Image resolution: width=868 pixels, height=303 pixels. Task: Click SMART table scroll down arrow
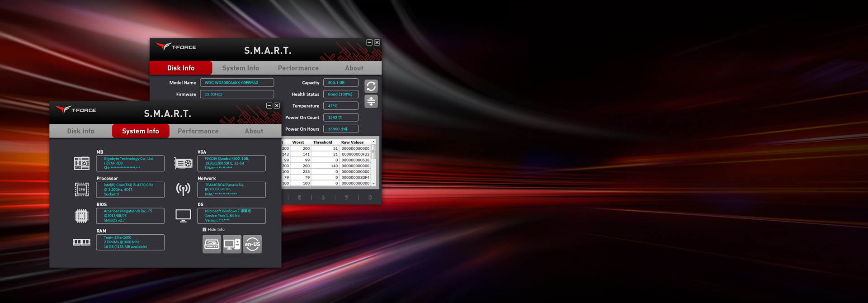pos(373,184)
